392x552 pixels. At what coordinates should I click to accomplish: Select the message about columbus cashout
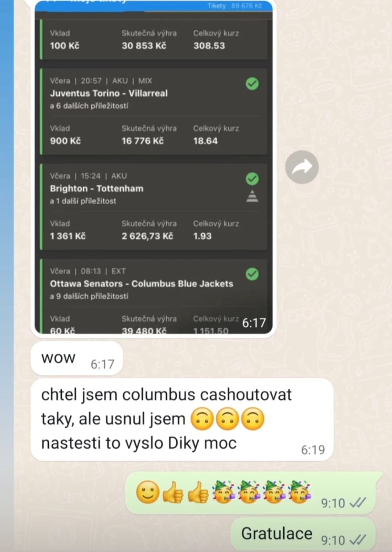pyautogui.click(x=182, y=419)
